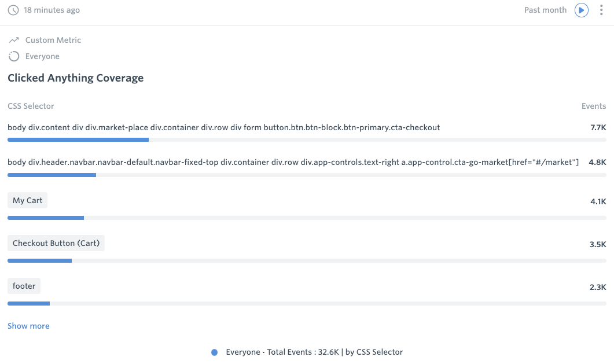Click the CSS Selector column header
This screenshot has height=364, width=614.
(x=31, y=106)
